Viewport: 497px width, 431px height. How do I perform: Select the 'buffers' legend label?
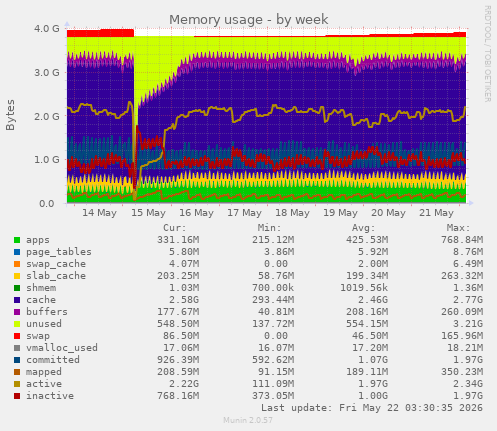(x=47, y=312)
